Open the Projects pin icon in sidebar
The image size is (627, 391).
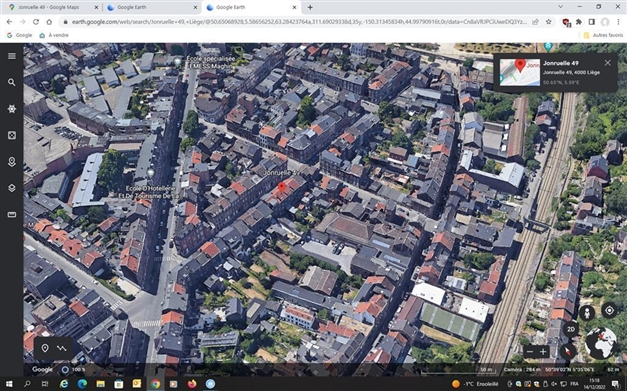[12, 162]
